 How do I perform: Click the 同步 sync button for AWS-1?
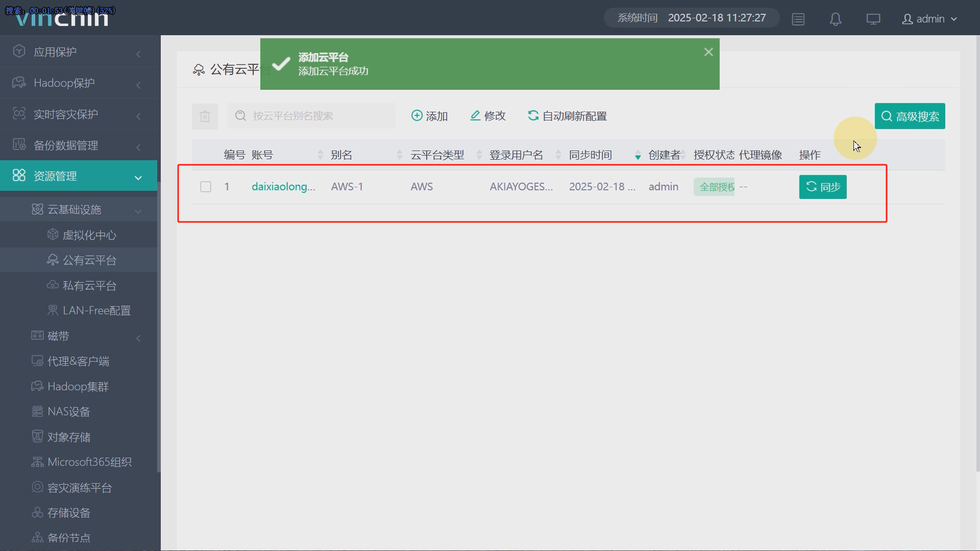click(x=822, y=187)
